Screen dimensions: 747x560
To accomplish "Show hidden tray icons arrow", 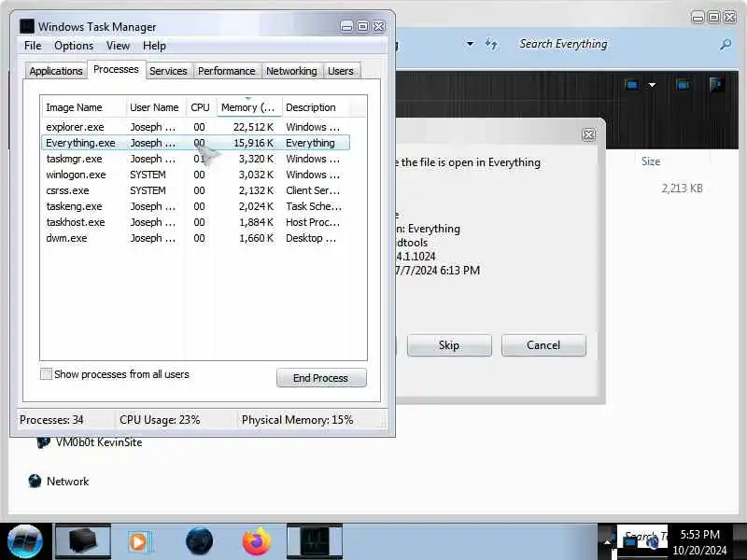I will coord(607,542).
